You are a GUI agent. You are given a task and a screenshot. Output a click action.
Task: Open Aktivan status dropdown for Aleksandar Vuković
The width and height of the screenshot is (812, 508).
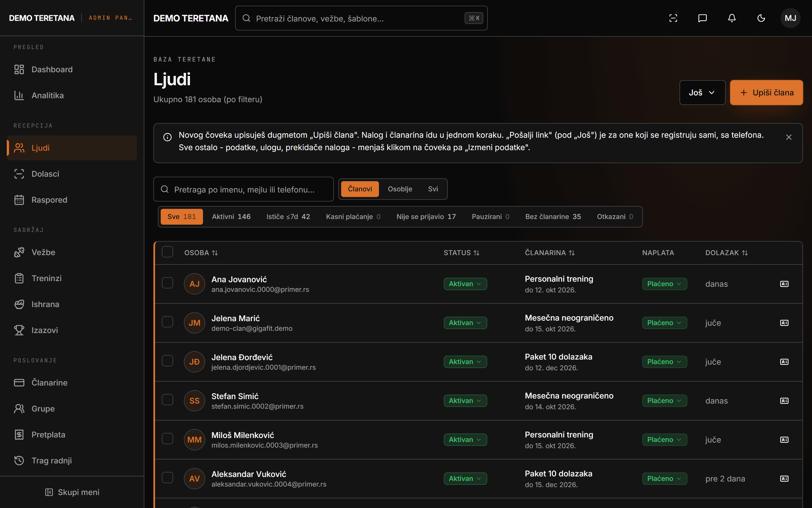465,479
